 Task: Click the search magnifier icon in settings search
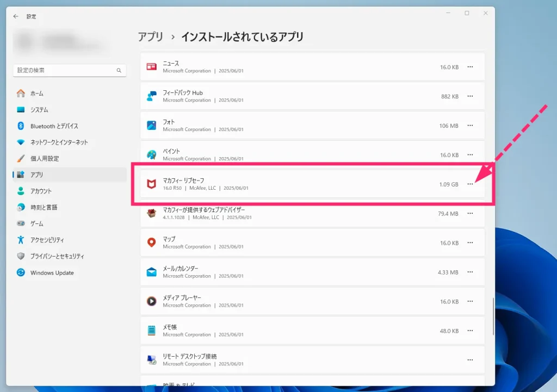tap(119, 70)
